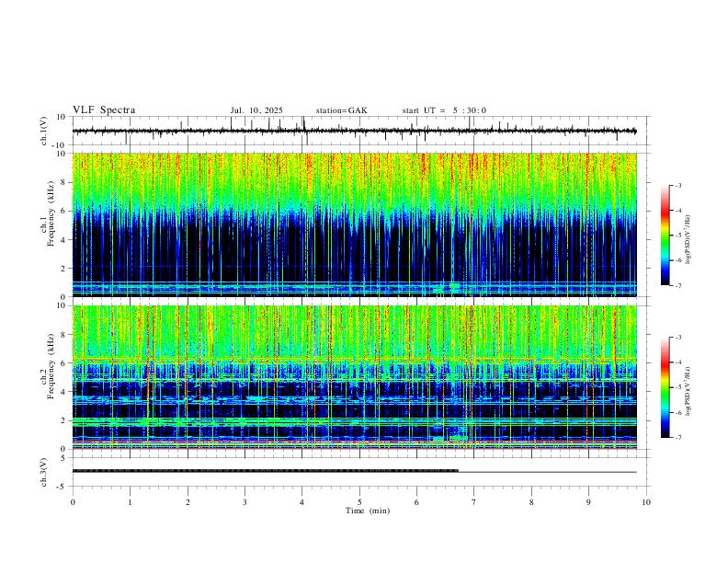This screenshot has width=728, height=563.
Task: Click the "station=GAK" header text
Action: coord(341,110)
